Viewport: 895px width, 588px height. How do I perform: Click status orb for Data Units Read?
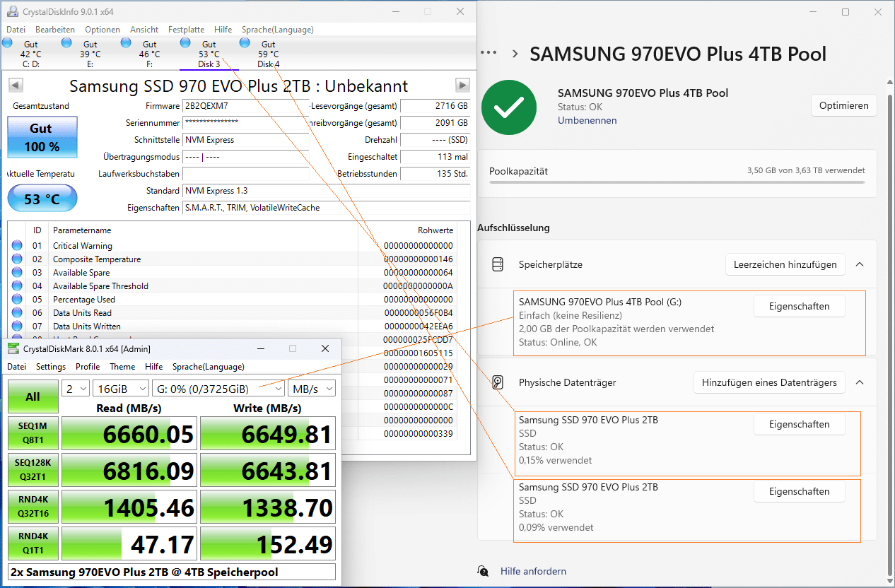tap(17, 313)
